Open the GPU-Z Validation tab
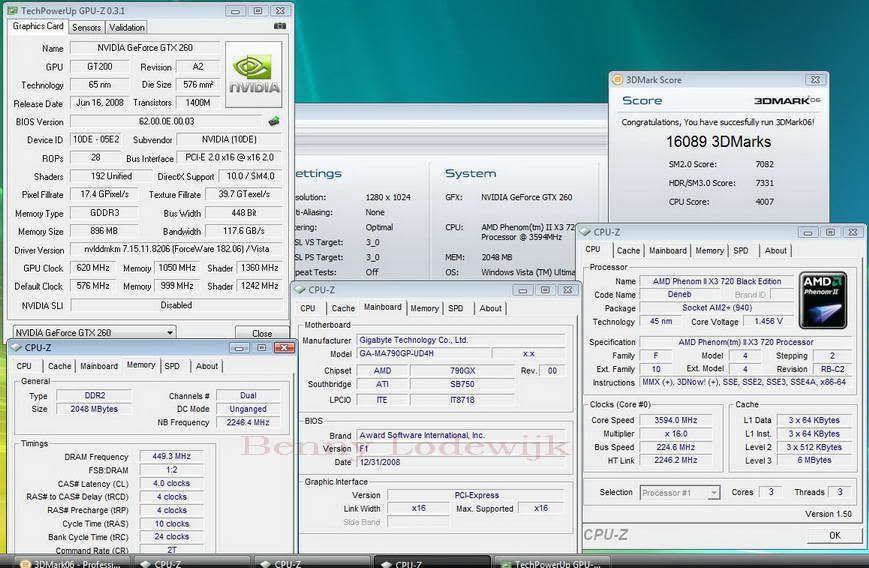Screen dimensions: 869x568 (126, 27)
